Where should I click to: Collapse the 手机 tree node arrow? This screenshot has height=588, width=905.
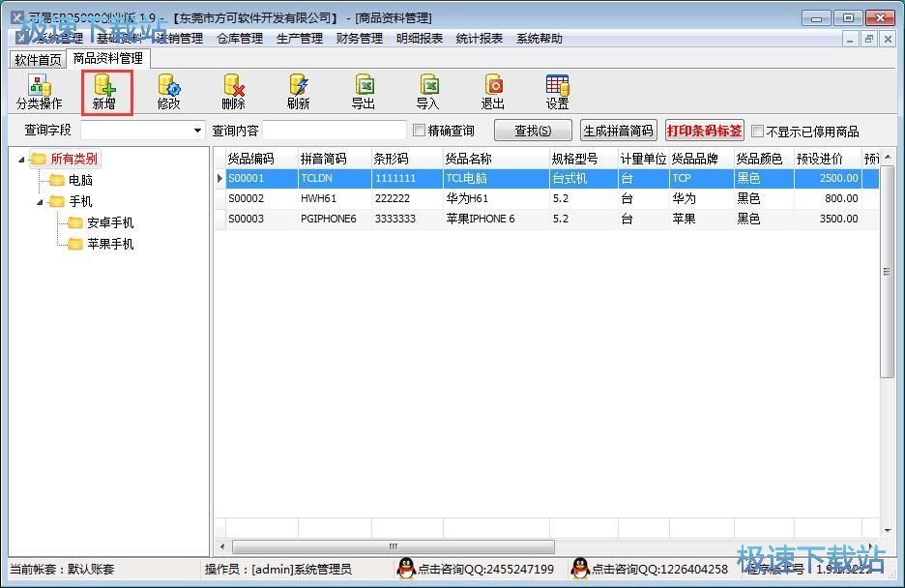pos(40,202)
